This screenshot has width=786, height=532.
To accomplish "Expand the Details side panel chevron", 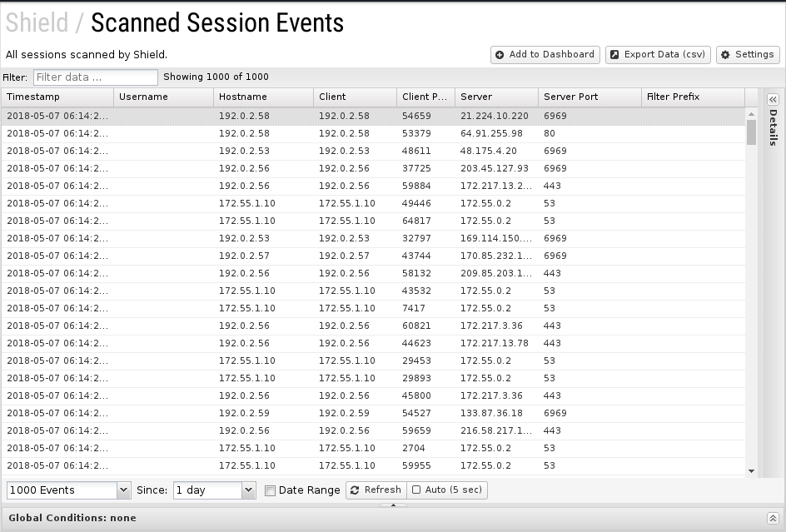I will tap(773, 99).
